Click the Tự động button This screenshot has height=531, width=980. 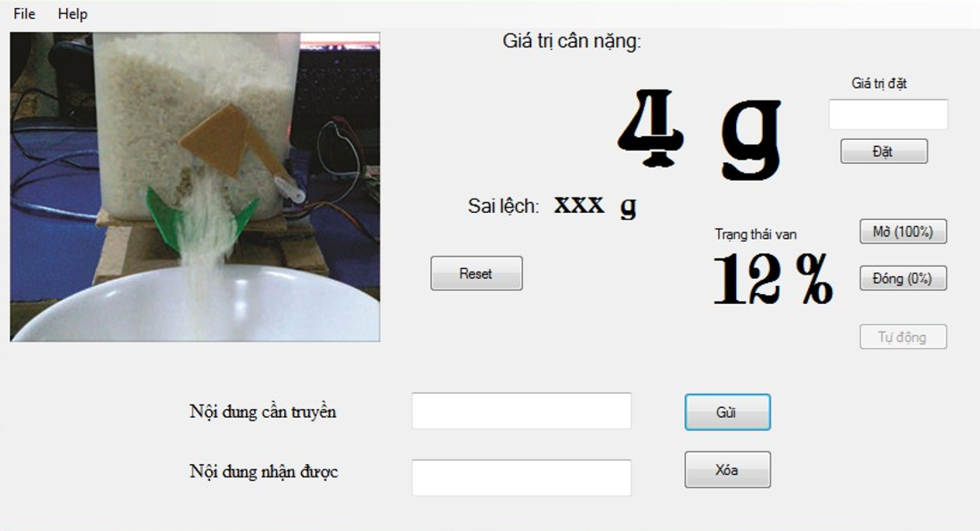[x=903, y=338]
